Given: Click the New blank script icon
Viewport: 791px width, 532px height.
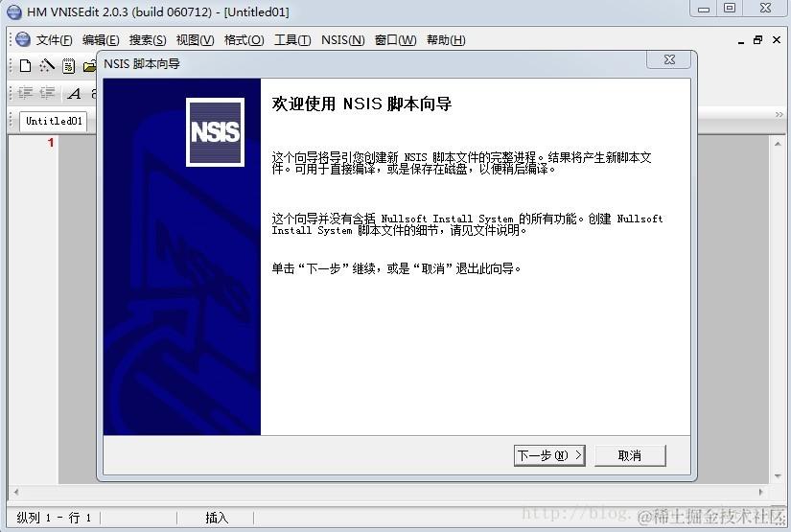Looking at the screenshot, I should tap(25, 65).
